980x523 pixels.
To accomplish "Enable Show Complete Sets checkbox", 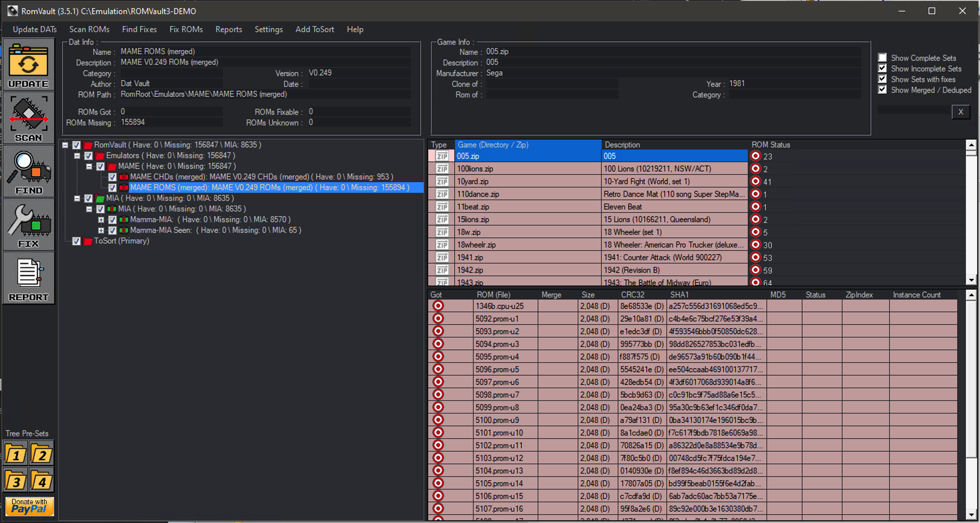I will pos(882,57).
